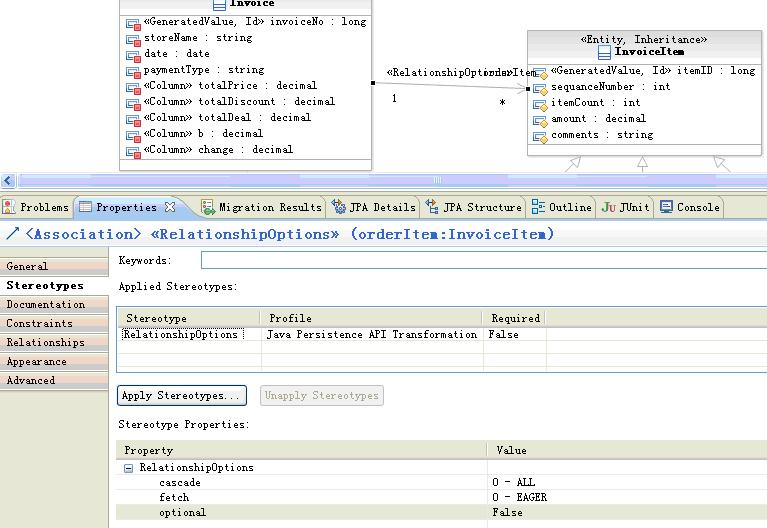This screenshot has height=528, width=767.
Task: Click the Apply Stereotypes... button
Action: (181, 395)
